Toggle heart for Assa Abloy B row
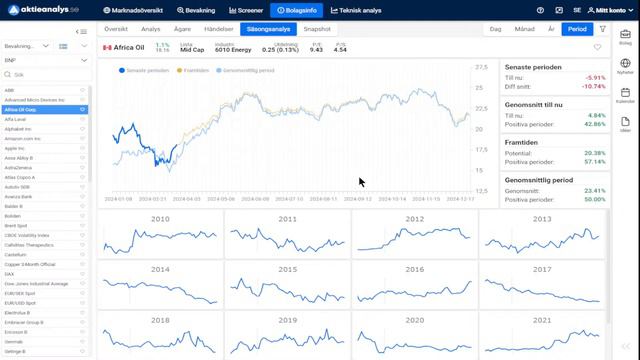The image size is (640, 360). (82, 158)
